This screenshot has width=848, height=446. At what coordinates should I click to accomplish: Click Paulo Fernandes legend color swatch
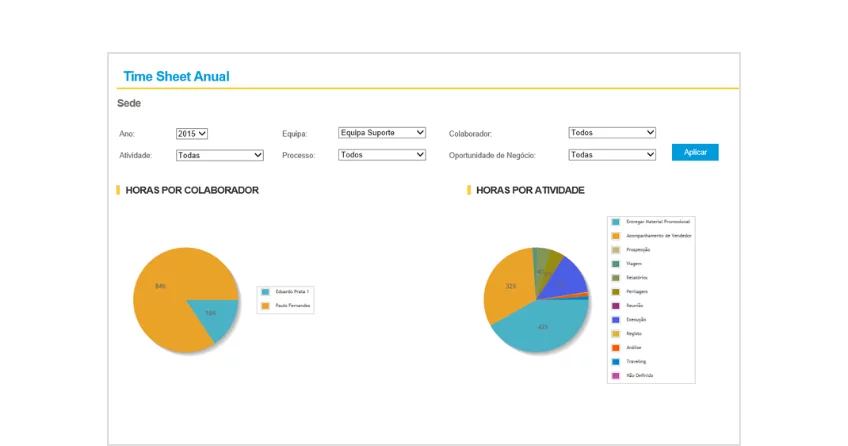pos(265,305)
